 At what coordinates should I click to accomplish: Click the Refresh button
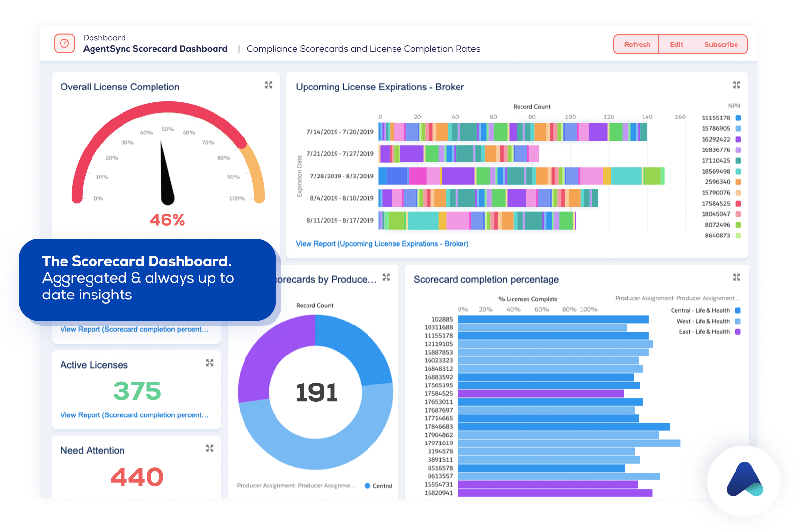tap(636, 44)
